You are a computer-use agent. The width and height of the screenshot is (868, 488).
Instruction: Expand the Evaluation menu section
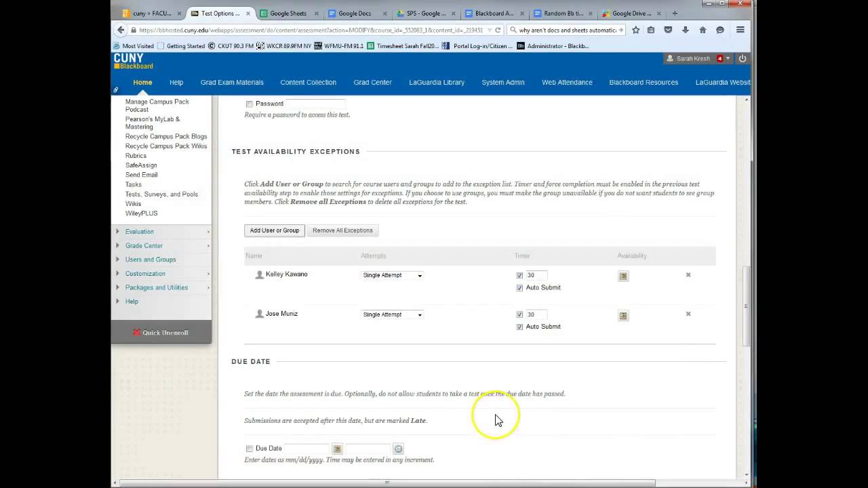[x=140, y=232]
